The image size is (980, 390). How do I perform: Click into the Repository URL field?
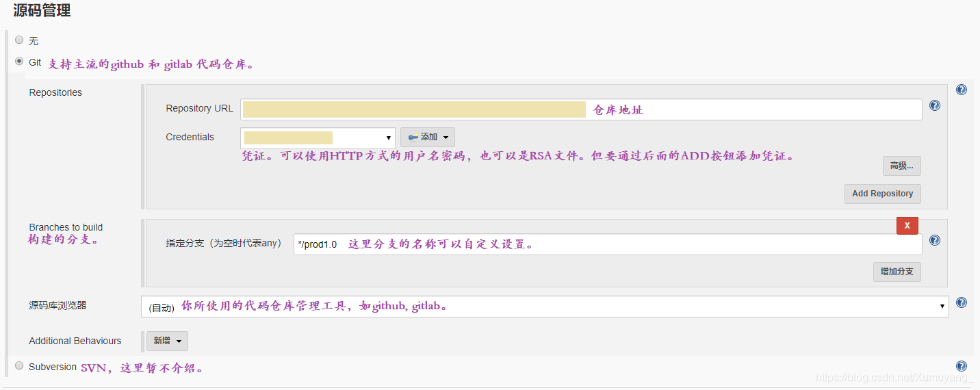581,109
